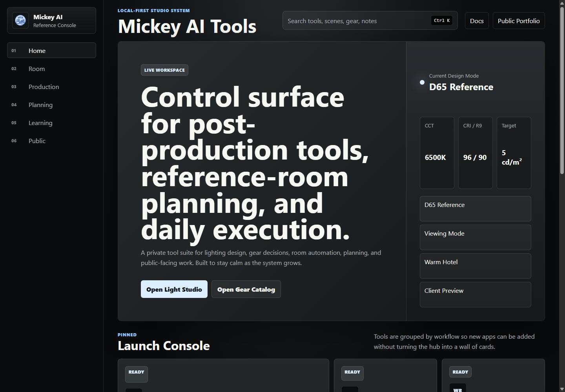Viewport: 565px width, 392px height.
Task: Click the Open Light Studio button
Action: pos(174,289)
